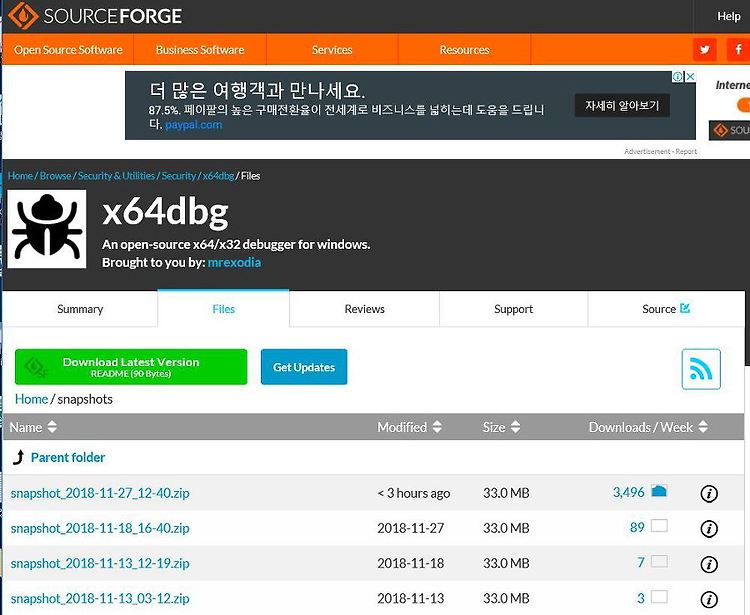Switch to the Summary tab
This screenshot has height=615, width=750.
80,309
